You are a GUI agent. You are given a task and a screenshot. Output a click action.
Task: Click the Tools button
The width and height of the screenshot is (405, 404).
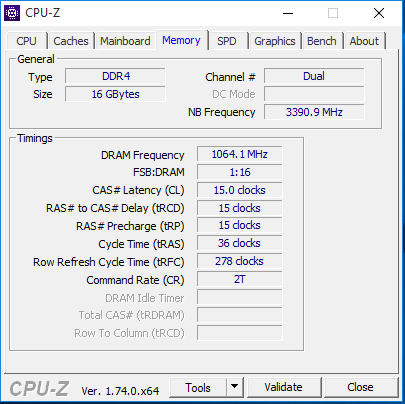pos(198,387)
